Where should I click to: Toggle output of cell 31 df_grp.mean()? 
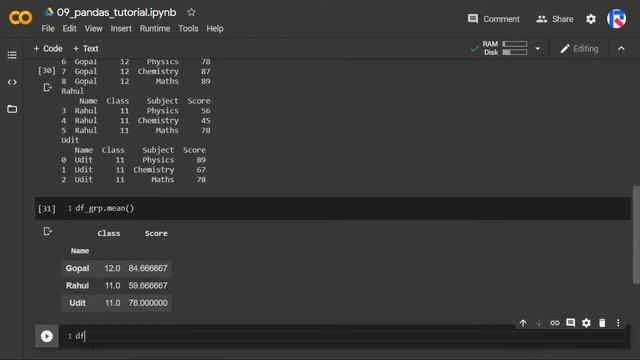(x=47, y=231)
